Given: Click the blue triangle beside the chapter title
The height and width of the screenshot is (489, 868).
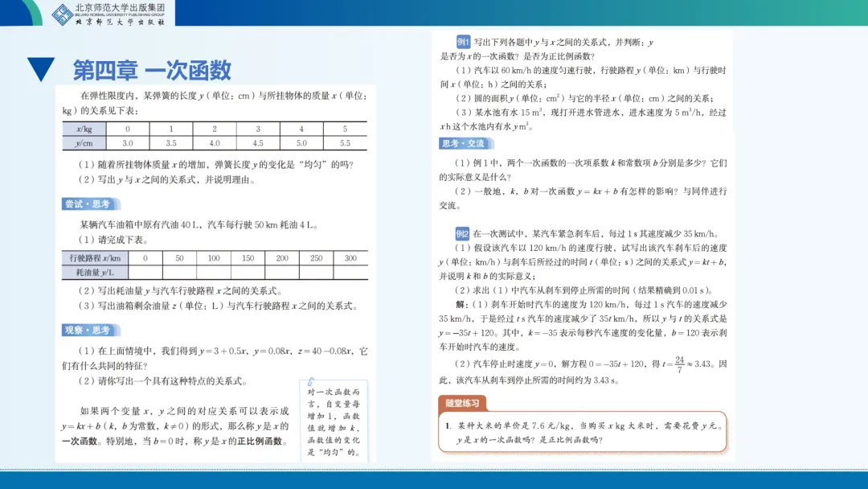Looking at the screenshot, I should [41, 69].
